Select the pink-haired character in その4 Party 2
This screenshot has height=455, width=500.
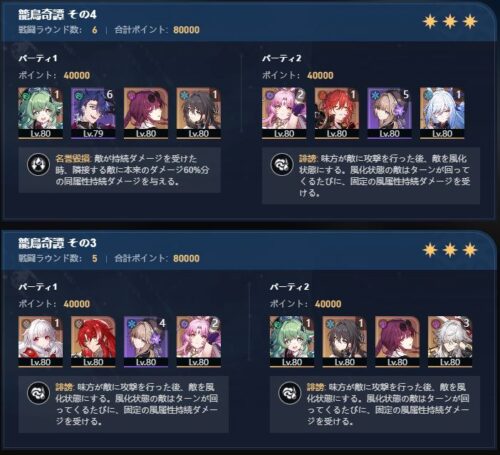tap(284, 113)
